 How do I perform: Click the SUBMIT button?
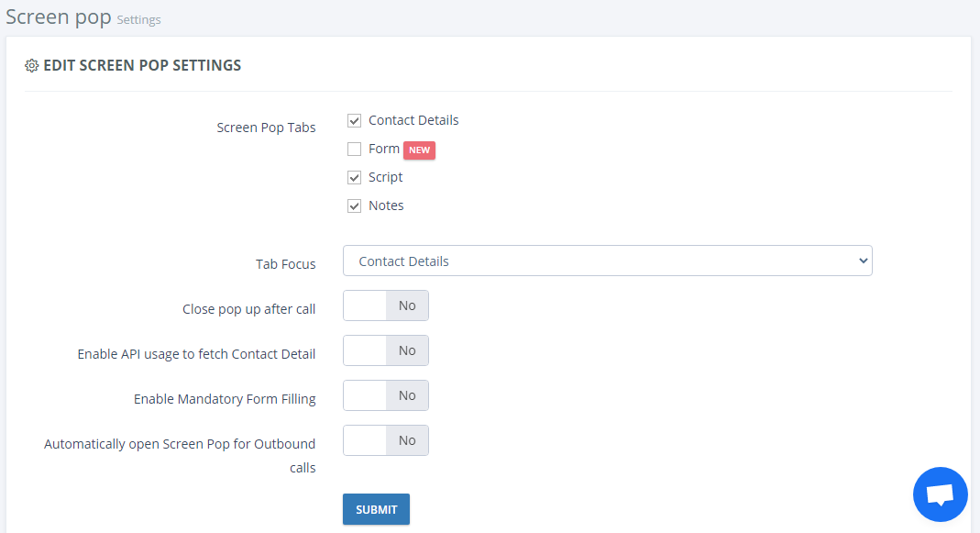[x=376, y=509]
